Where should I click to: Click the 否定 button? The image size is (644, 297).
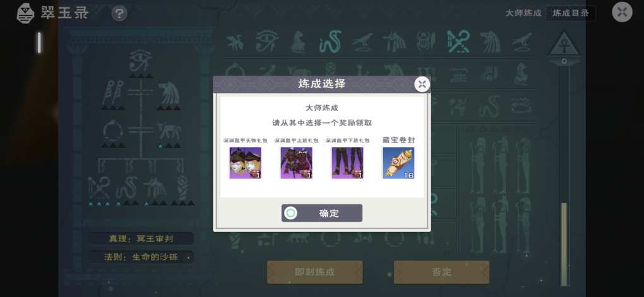click(x=441, y=272)
